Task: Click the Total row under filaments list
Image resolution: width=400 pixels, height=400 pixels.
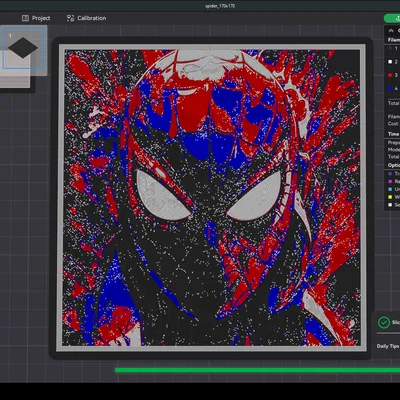Action: [393, 103]
